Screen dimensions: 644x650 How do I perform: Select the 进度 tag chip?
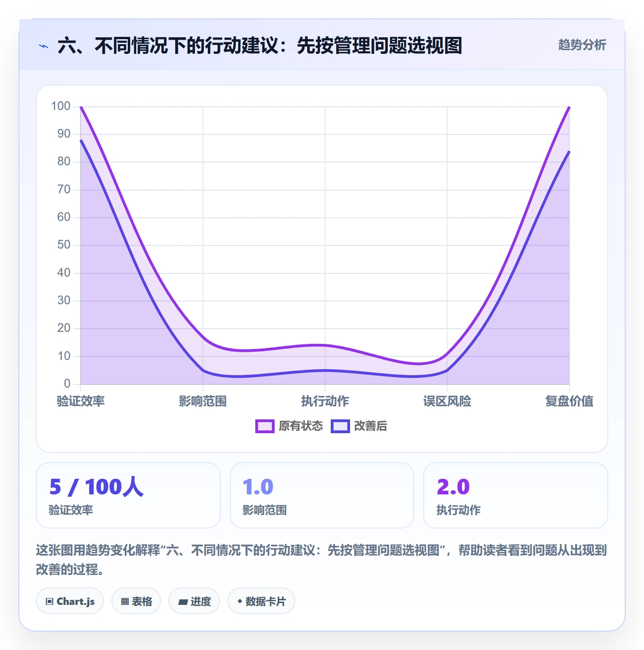tap(194, 601)
